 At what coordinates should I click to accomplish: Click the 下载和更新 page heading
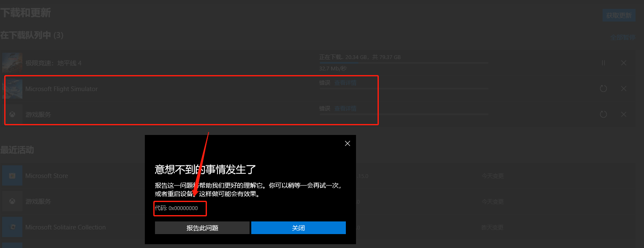25,13
